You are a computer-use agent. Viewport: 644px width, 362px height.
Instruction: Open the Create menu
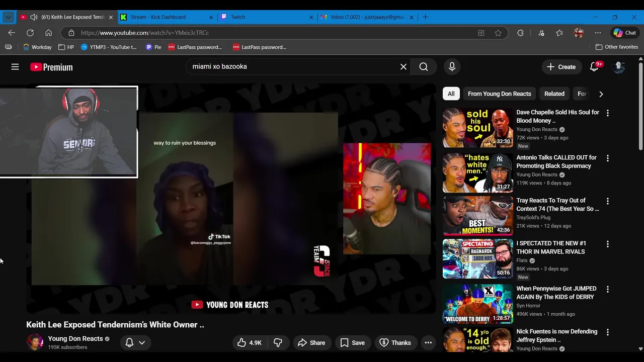click(x=561, y=67)
